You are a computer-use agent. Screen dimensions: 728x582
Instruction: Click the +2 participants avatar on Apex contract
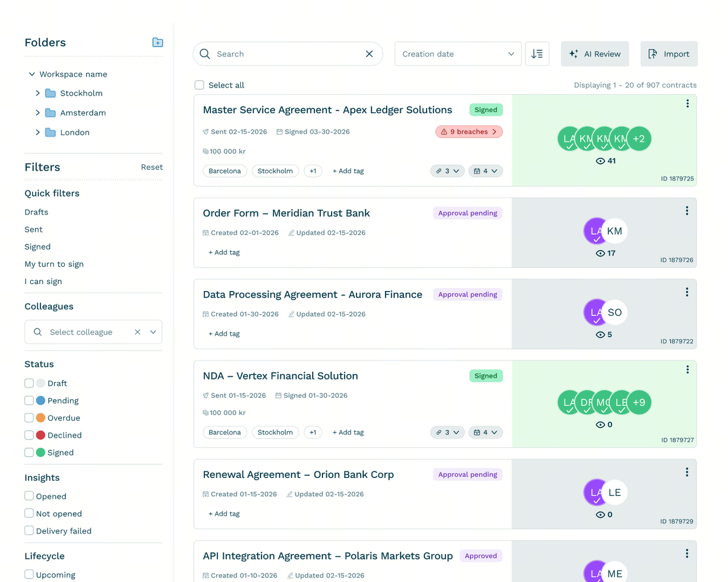pyautogui.click(x=639, y=139)
